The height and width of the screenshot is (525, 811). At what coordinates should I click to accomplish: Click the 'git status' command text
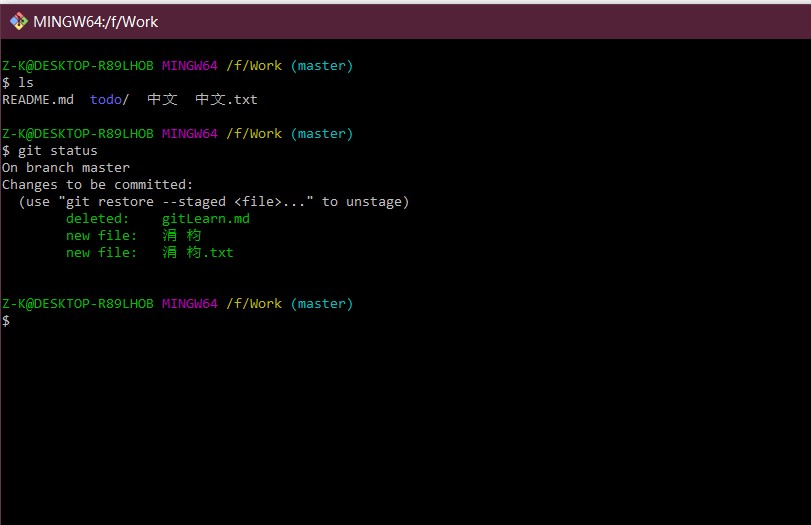(57, 151)
